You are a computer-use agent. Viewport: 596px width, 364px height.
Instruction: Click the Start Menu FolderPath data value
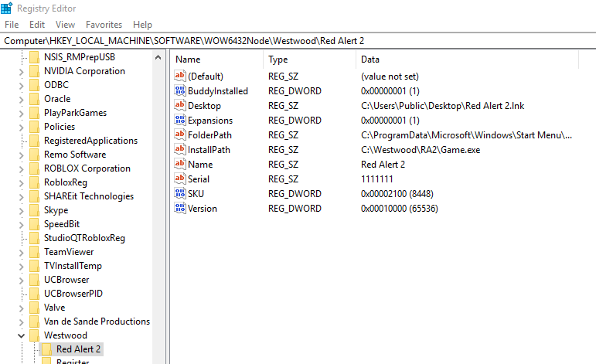466,135
